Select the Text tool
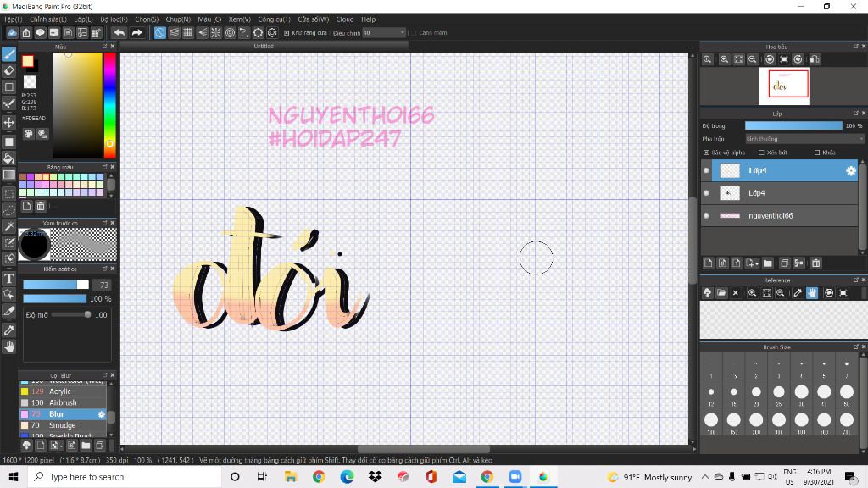 (8, 278)
